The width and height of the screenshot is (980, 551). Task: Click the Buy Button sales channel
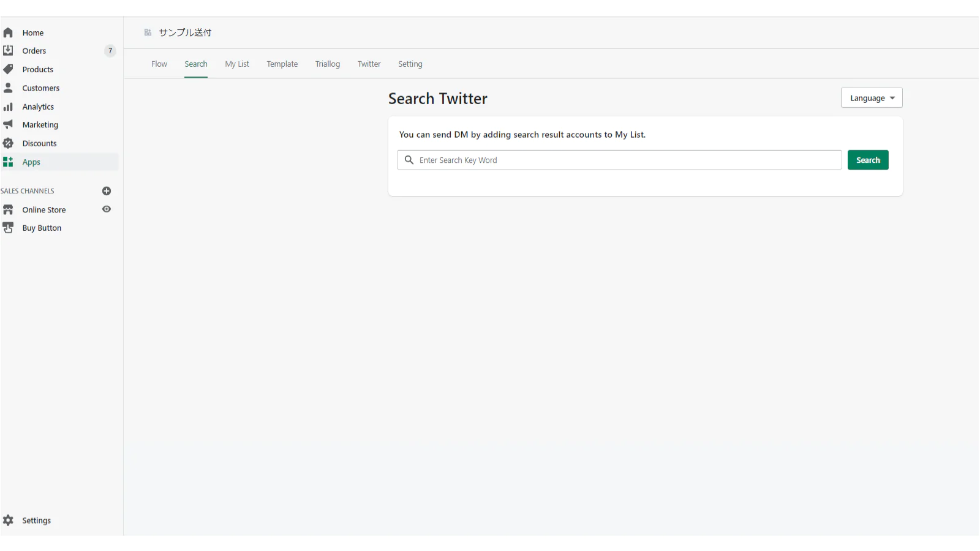42,228
